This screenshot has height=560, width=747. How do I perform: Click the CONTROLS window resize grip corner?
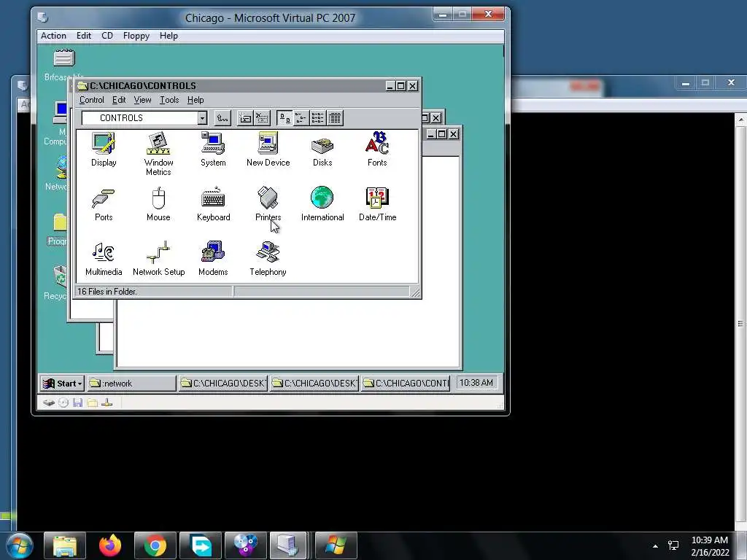point(415,292)
